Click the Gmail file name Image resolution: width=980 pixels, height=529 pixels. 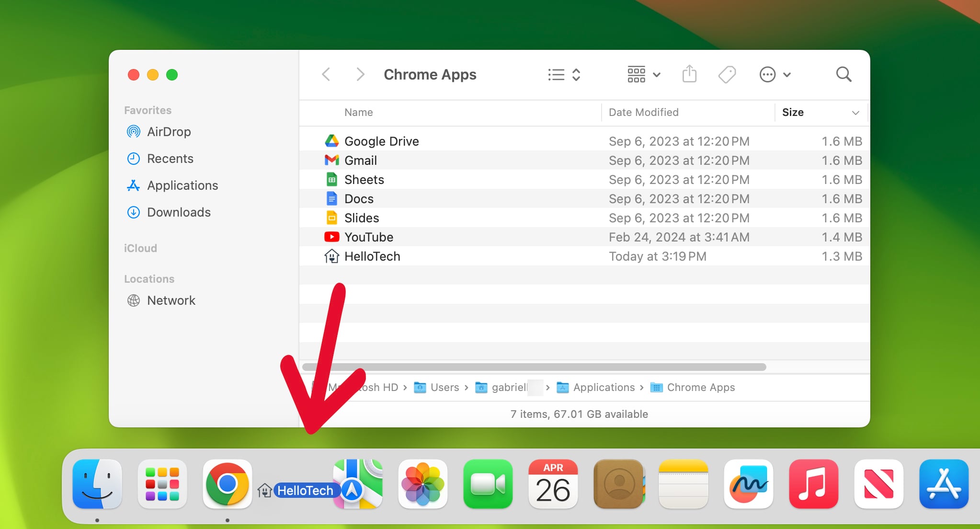(x=360, y=161)
